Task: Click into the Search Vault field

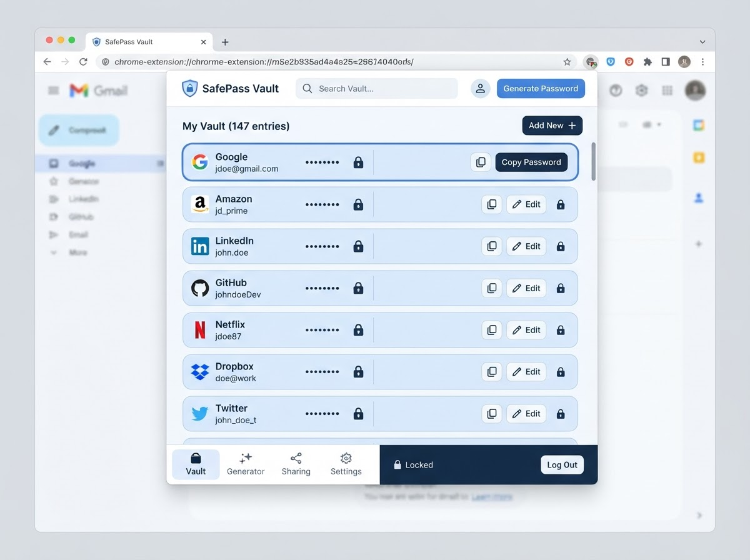Action: [377, 88]
